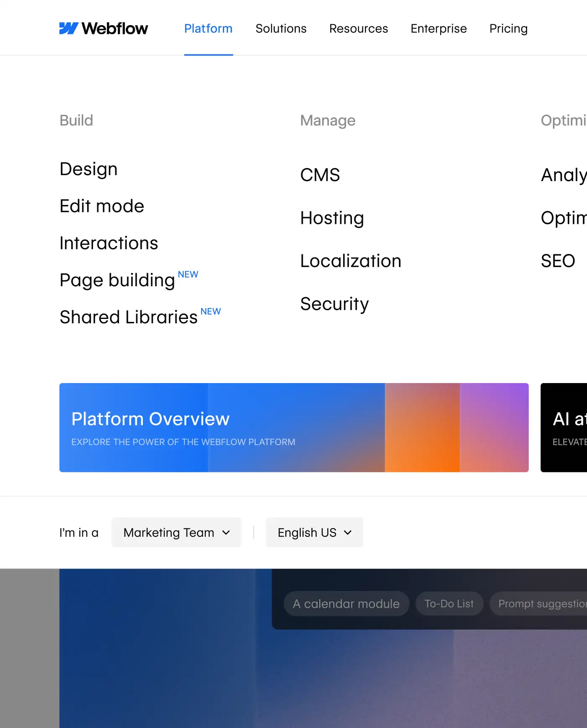Open the Security link
The height and width of the screenshot is (728, 587).
coord(335,304)
